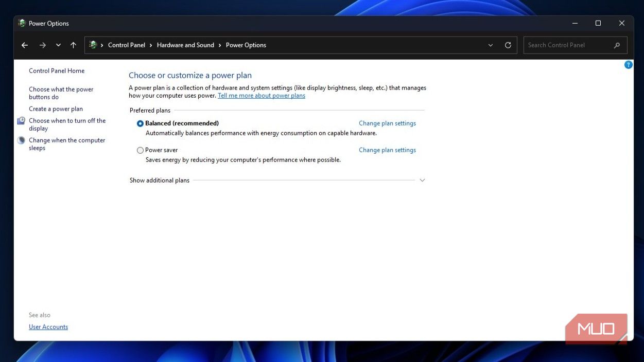The width and height of the screenshot is (644, 362).
Task: Expand Show additional plans chevron
Action: pos(422,180)
